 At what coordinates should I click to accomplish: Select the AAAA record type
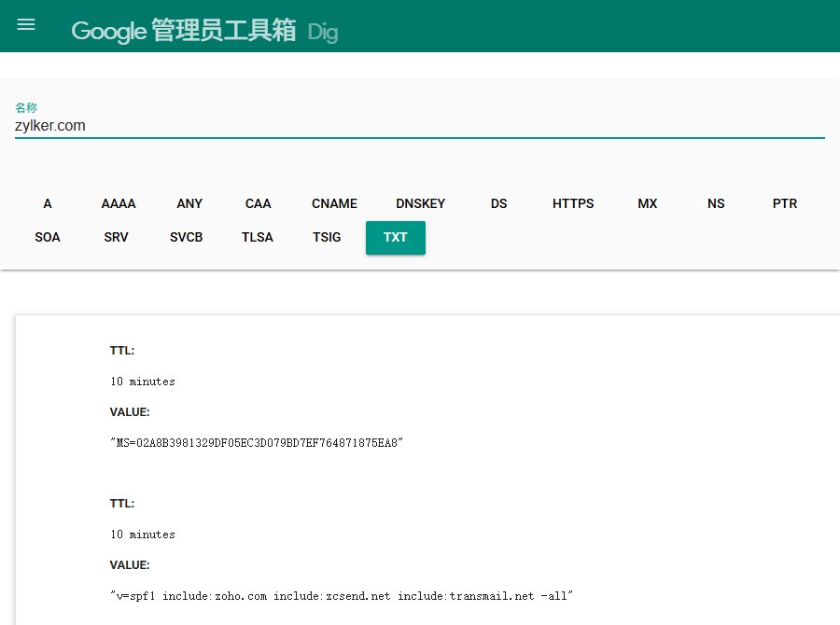(x=119, y=203)
